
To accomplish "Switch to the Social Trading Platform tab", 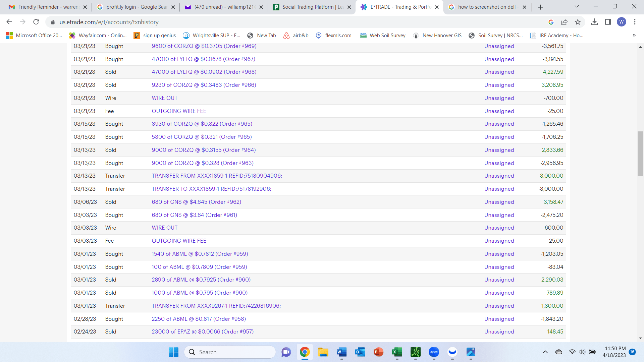I will 312,7.
